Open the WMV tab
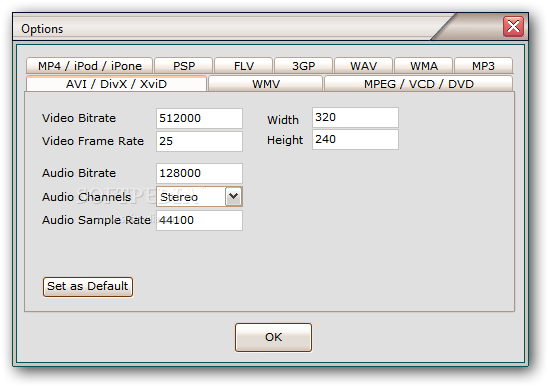Viewport: 549px width, 387px height. point(266,84)
